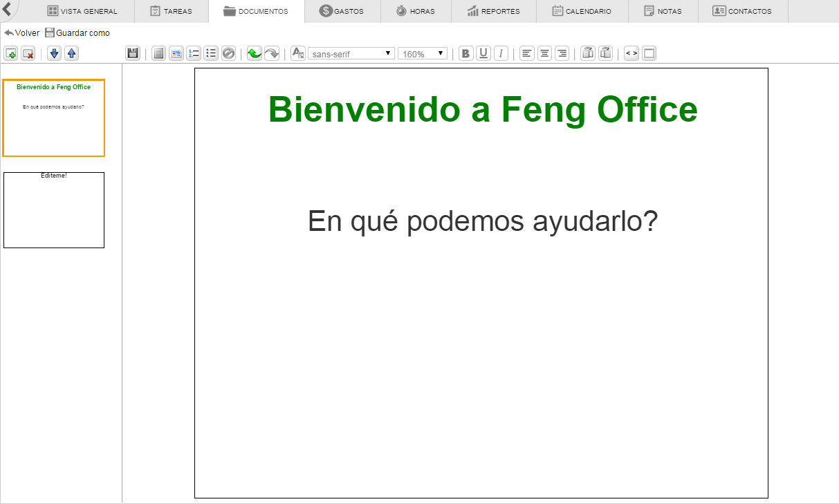Click the floppy disk save icon
This screenshot has width=839, height=504.
tap(133, 54)
